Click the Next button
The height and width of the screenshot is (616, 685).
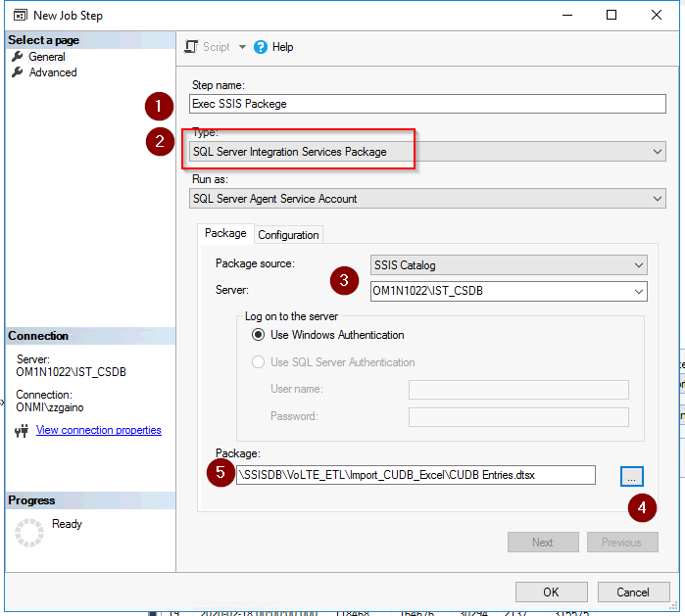[543, 543]
